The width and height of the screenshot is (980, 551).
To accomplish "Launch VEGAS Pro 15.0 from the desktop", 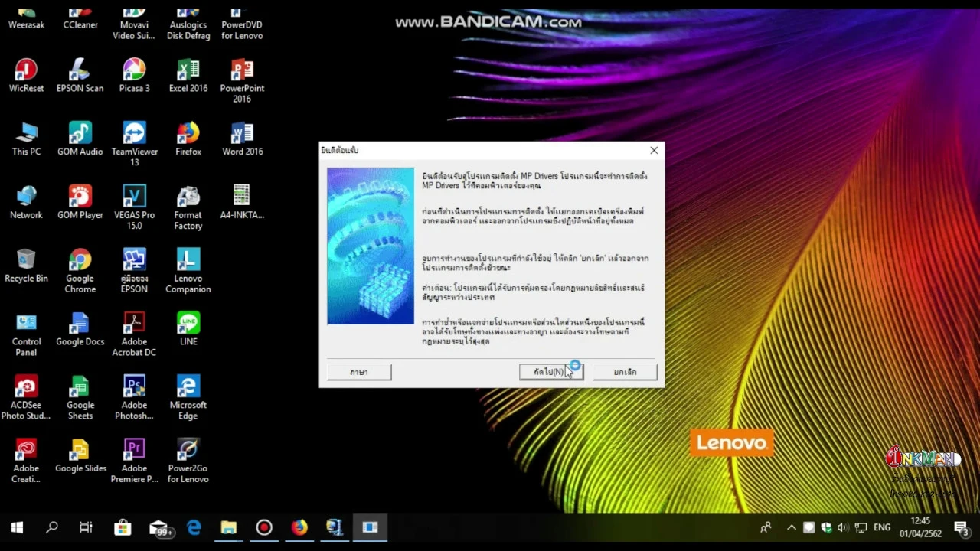I will click(134, 207).
